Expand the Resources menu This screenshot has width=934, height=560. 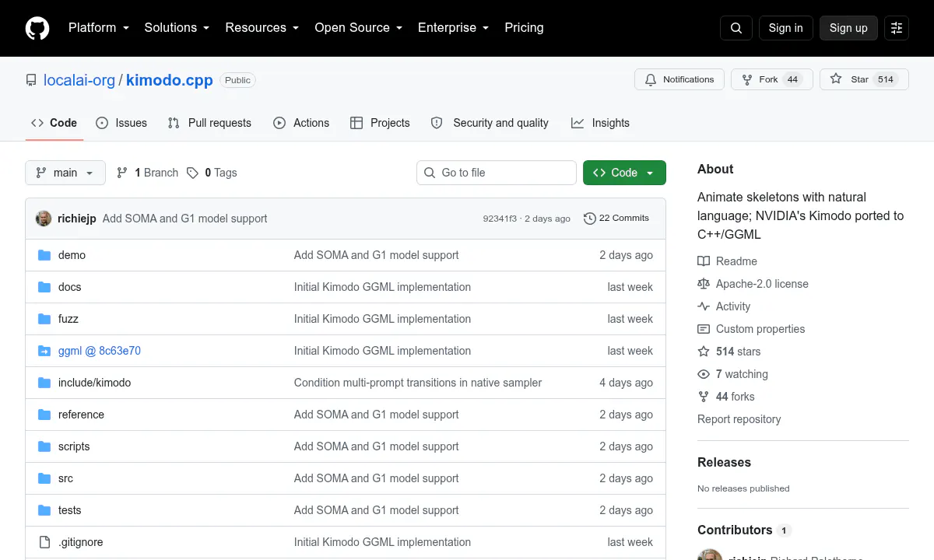pos(262,28)
